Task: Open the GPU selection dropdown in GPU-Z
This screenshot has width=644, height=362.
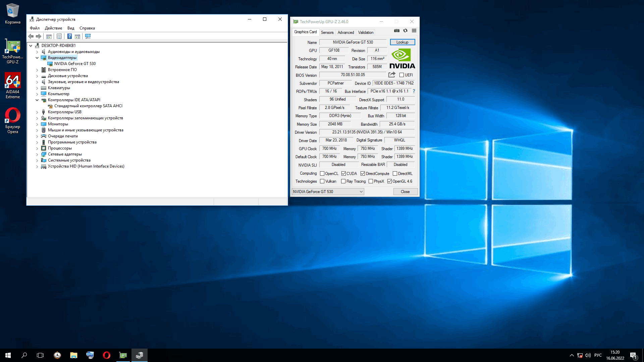Action: (328, 192)
